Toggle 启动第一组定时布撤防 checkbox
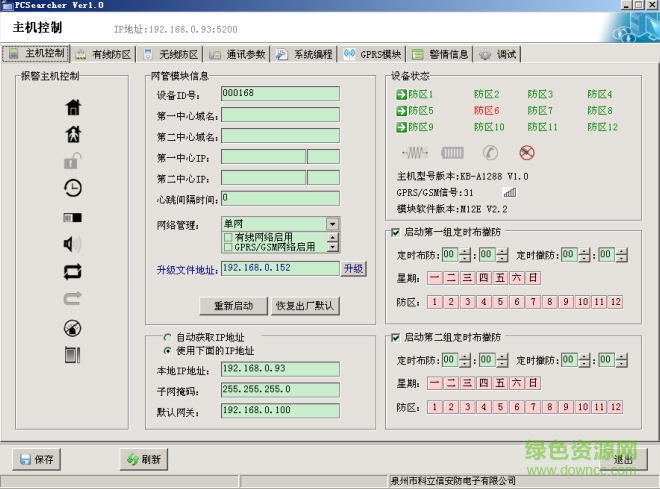The width and height of the screenshot is (660, 489). pos(396,234)
